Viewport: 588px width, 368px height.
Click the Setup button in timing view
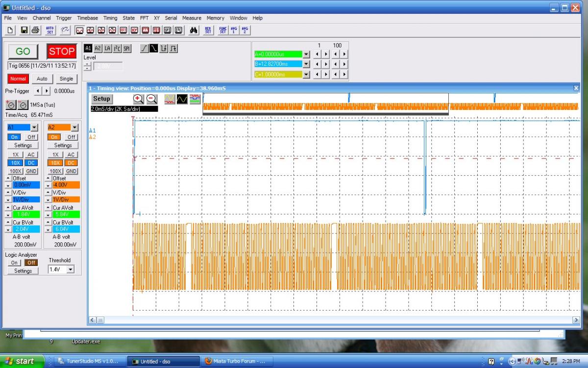(x=102, y=99)
